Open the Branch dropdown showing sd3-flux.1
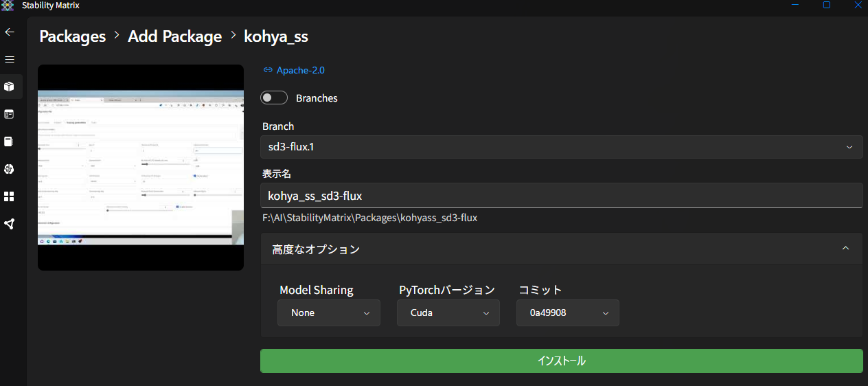Image resolution: width=868 pixels, height=386 pixels. [x=561, y=147]
